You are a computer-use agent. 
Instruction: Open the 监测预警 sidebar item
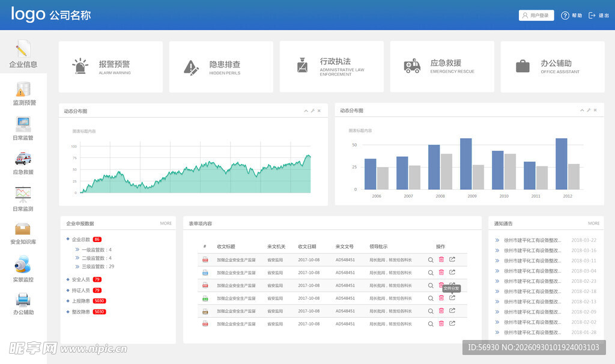click(24, 94)
